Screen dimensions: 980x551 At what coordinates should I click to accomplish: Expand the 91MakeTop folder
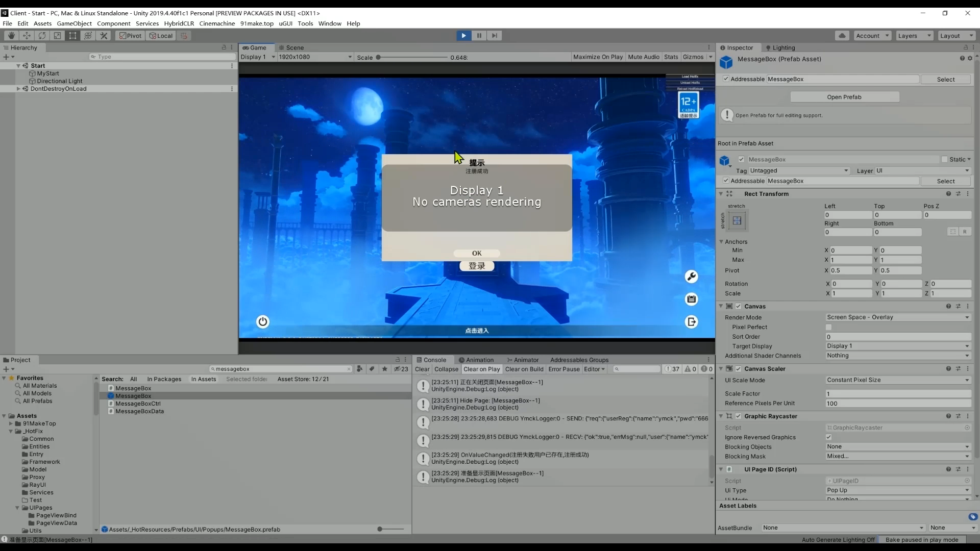pos(11,423)
